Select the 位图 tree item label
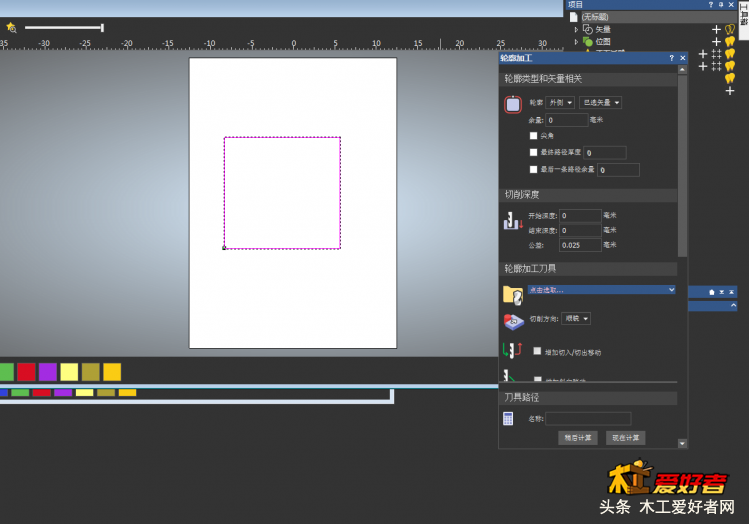749x524 pixels. click(x=603, y=42)
